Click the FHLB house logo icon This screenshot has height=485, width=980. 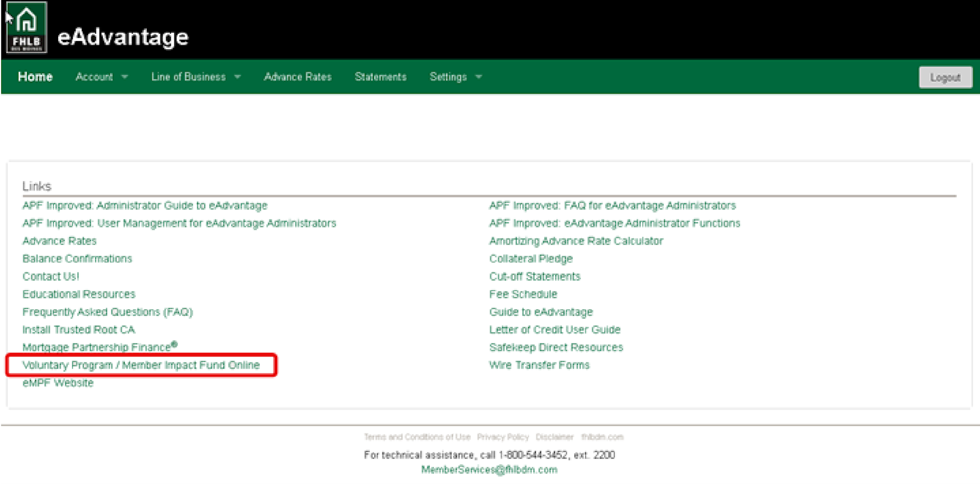[26, 28]
